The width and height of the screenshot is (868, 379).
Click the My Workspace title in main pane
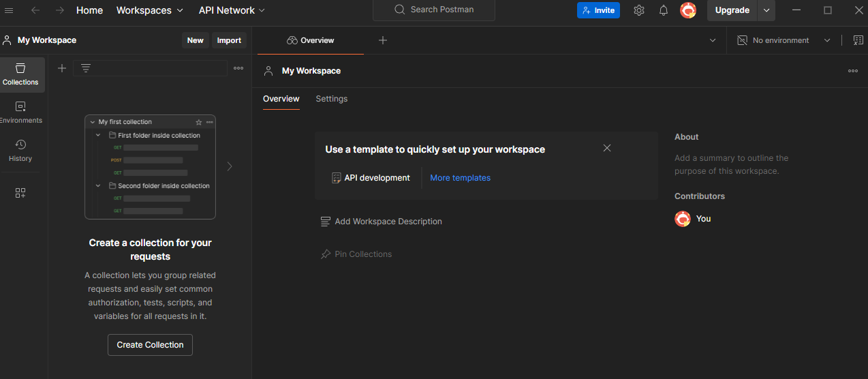[311, 71]
